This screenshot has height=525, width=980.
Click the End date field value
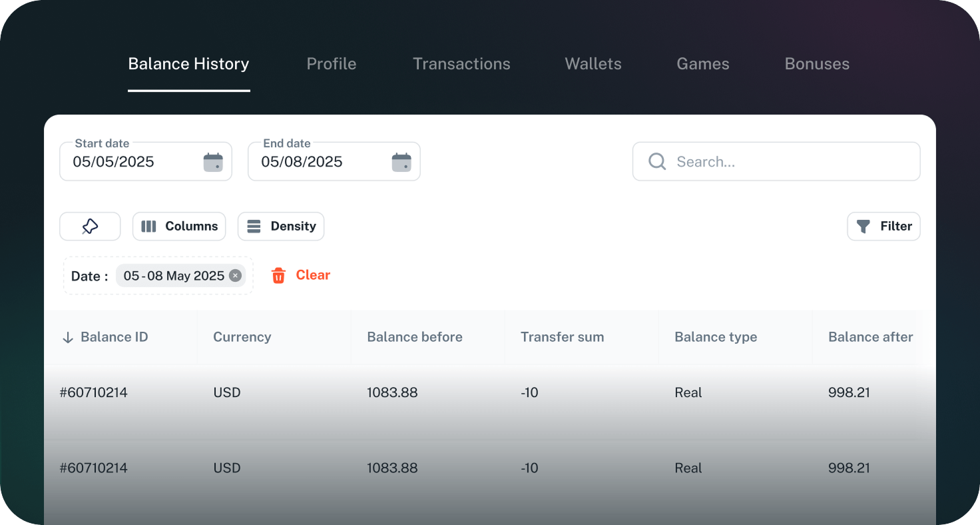pyautogui.click(x=302, y=162)
